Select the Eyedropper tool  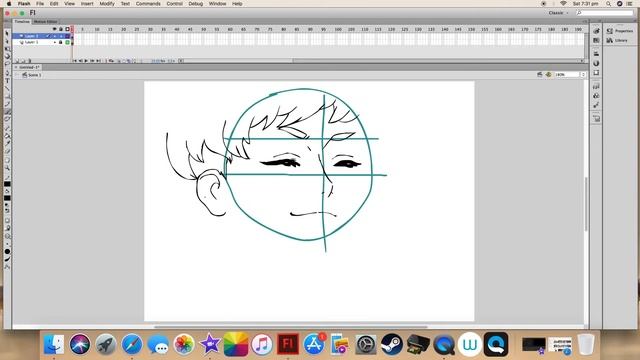click(x=7, y=144)
